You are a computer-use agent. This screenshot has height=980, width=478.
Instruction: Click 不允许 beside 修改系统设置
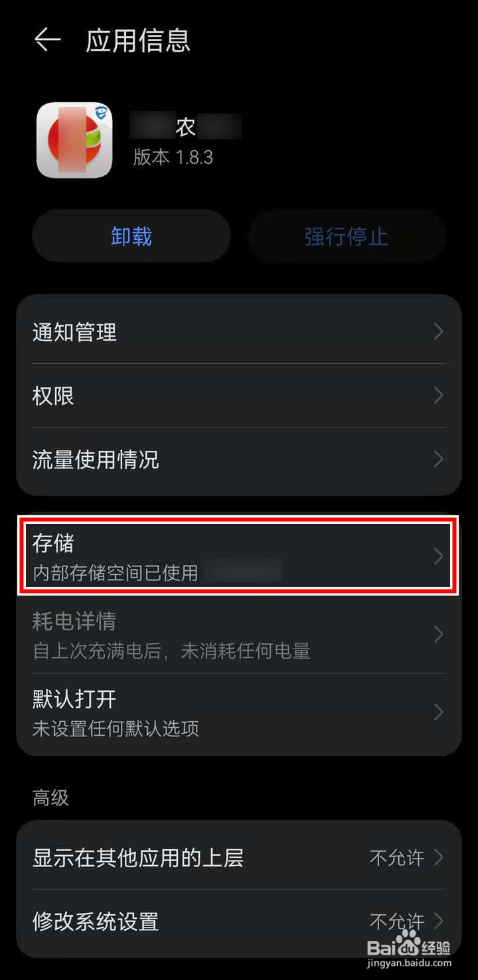397,922
